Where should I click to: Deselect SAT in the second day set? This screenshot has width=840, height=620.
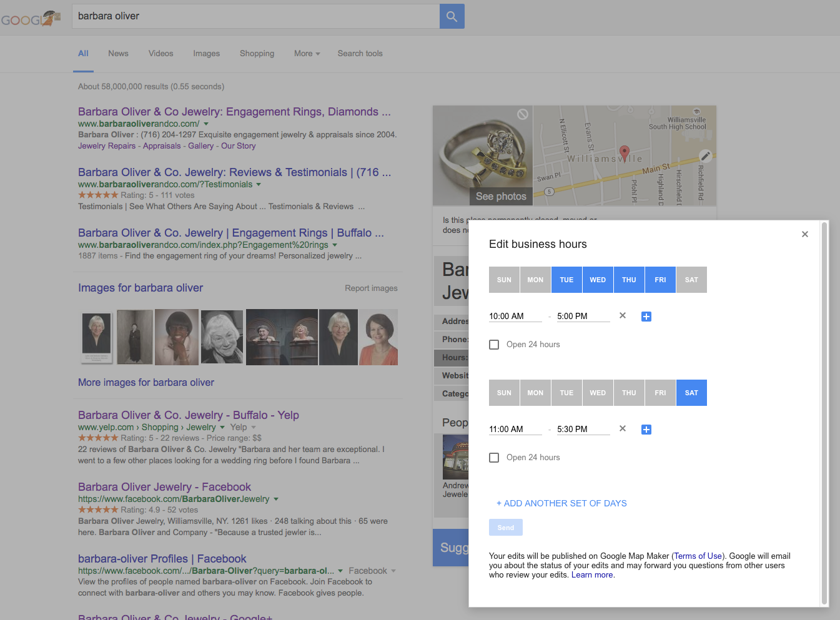(691, 393)
